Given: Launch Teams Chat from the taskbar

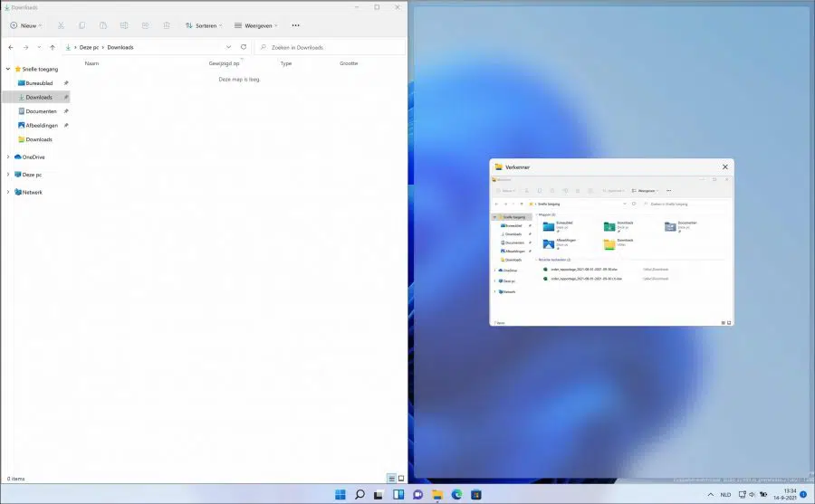Looking at the screenshot, I should point(417,494).
